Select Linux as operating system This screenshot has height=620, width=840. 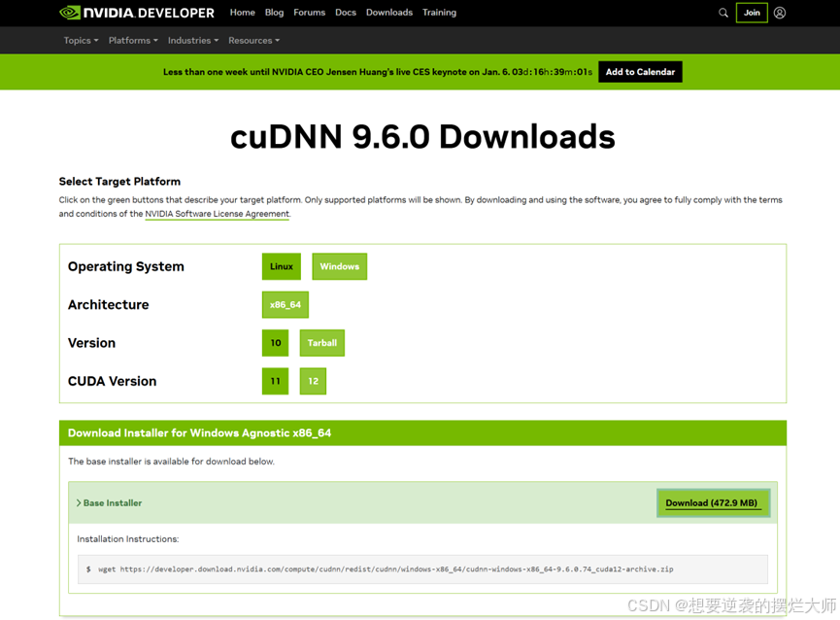click(282, 266)
